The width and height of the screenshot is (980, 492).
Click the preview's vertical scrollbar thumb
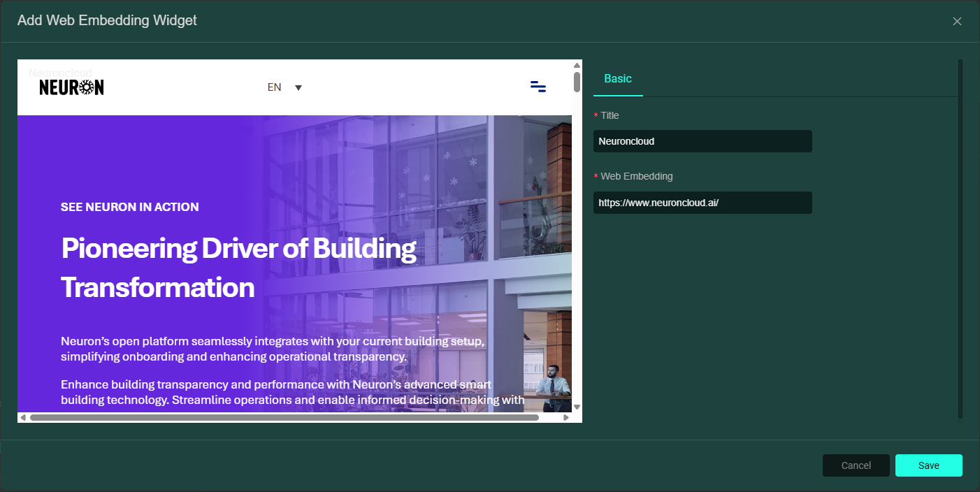pyautogui.click(x=577, y=82)
